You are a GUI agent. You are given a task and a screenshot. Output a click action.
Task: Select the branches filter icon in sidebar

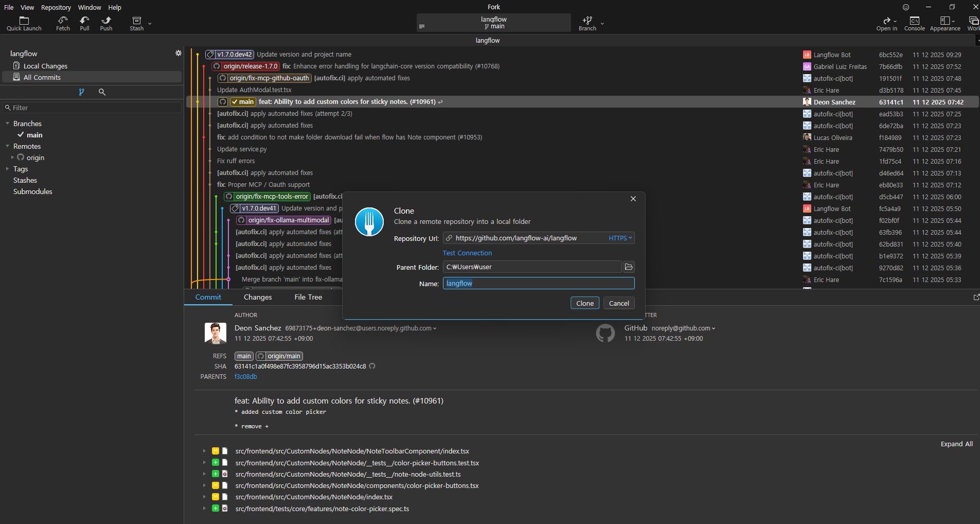[x=81, y=92]
